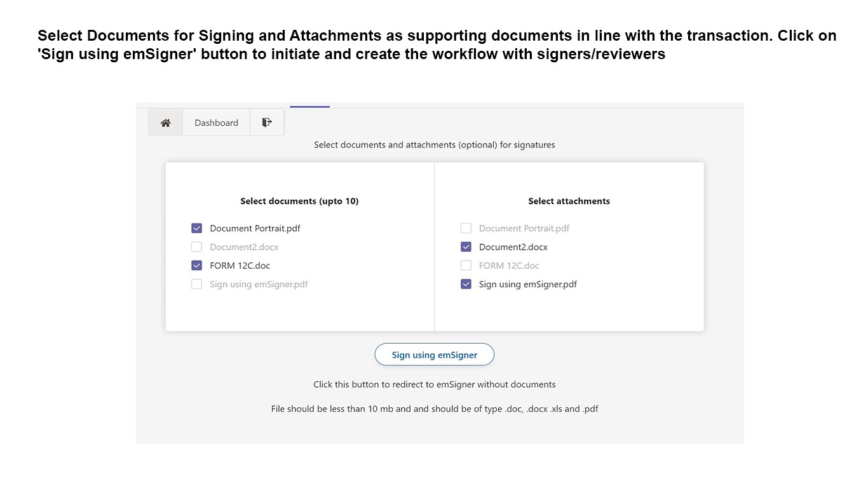This screenshot has height=488, width=868.
Task: Click the 'Select documents (upto 10)' heading
Action: [299, 201]
